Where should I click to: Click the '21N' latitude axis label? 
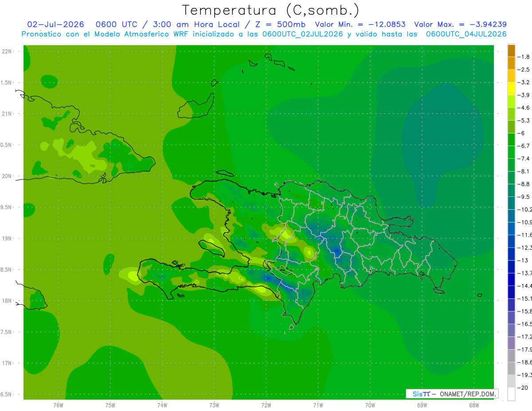click(7, 114)
